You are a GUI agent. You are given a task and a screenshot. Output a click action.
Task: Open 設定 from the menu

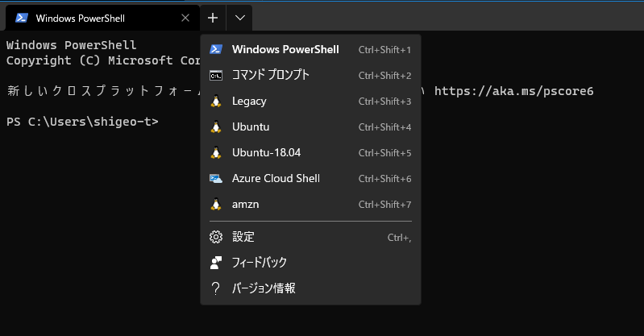coord(310,237)
